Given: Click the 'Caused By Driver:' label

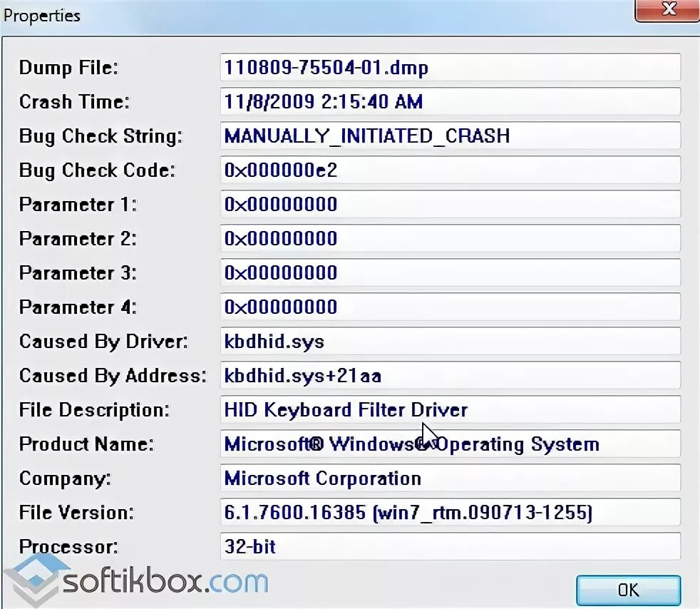Looking at the screenshot, I should [x=103, y=342].
